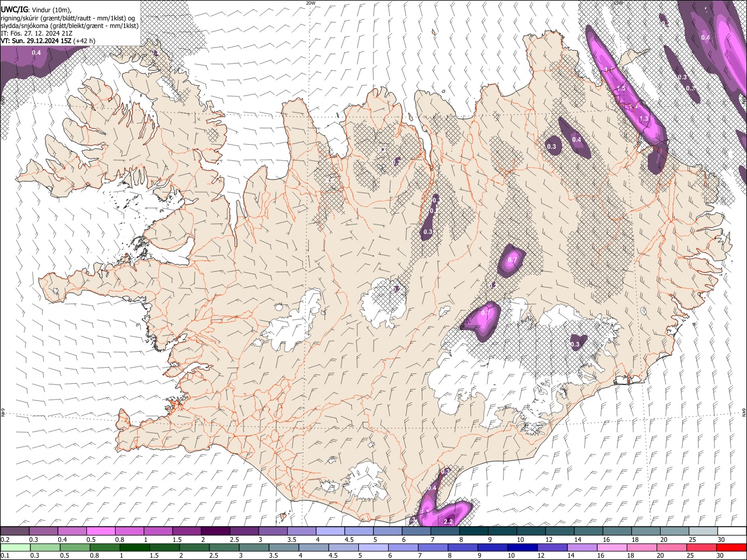Click the '0.1' rain legend number
Screen dimensions: 747x560
point(5,555)
